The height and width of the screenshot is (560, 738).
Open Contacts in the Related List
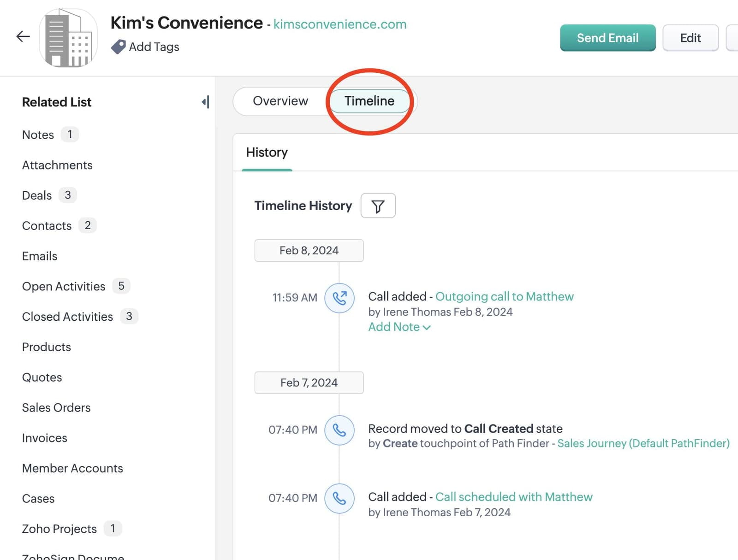tap(47, 226)
